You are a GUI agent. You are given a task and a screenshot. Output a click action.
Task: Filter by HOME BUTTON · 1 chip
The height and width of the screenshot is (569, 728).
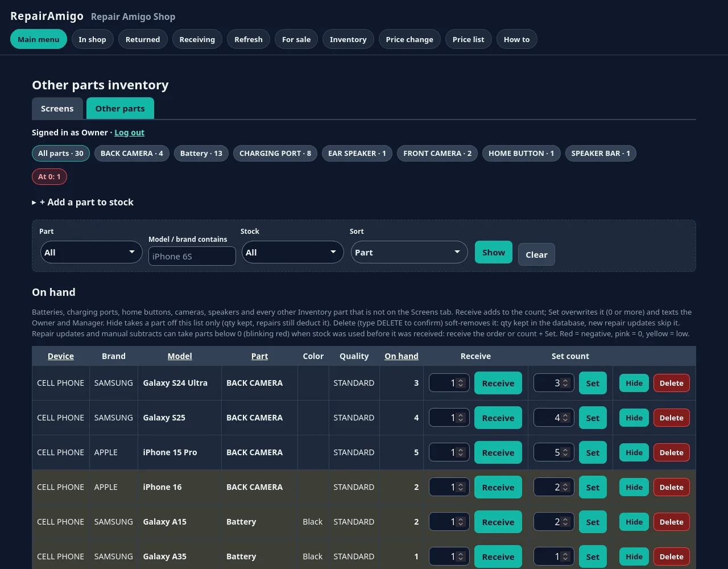[522, 153]
